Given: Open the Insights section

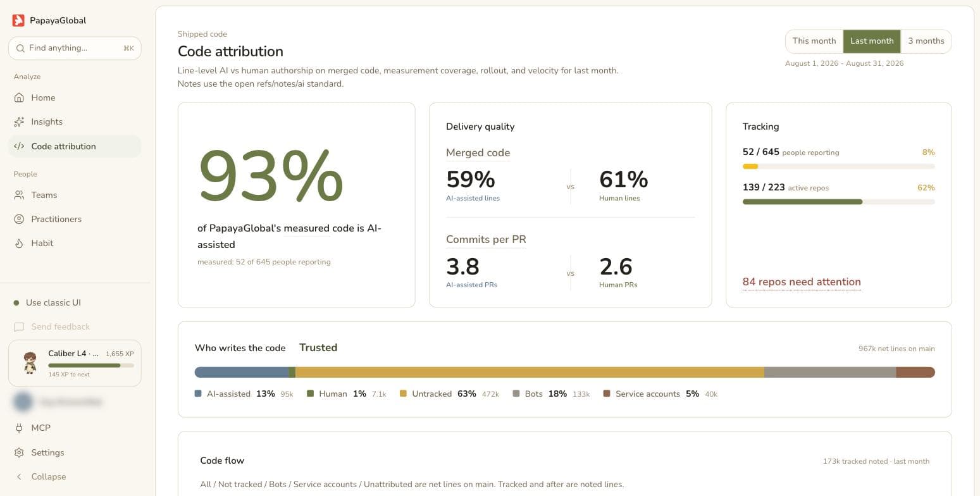Looking at the screenshot, I should (x=75, y=121).
